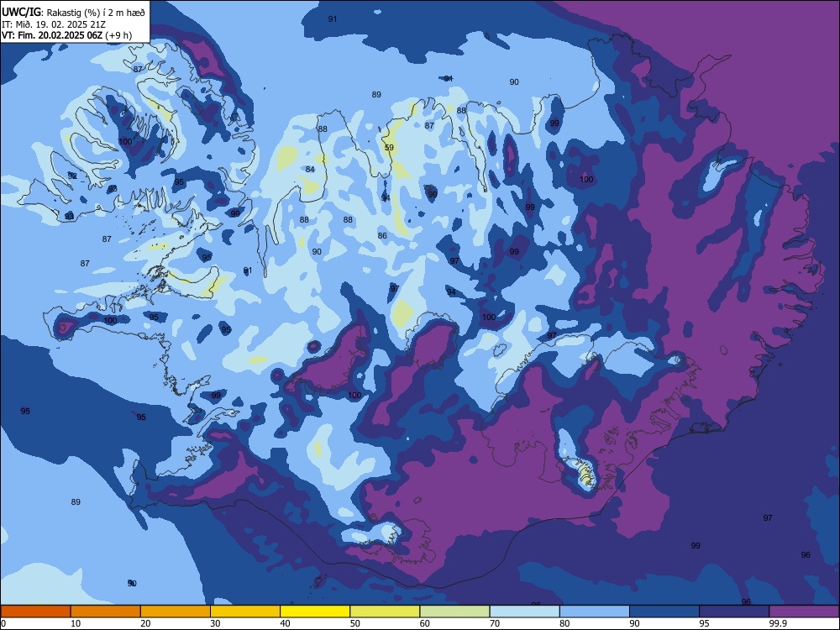Select the purple above-99.9 legend swatch
Viewport: 840px width, 630px height.
pos(804,612)
